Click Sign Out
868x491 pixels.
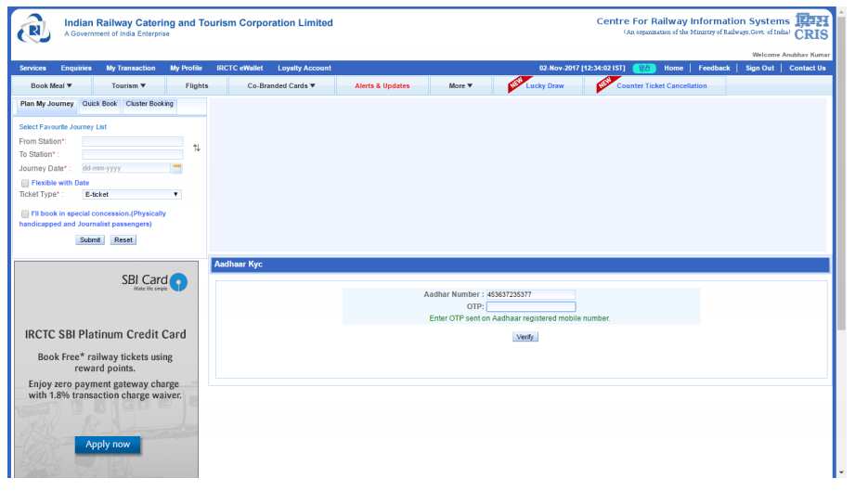(759, 68)
